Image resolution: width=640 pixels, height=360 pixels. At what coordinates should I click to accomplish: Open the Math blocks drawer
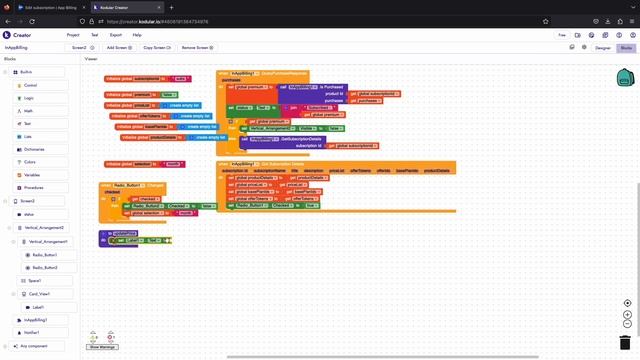coord(40,111)
